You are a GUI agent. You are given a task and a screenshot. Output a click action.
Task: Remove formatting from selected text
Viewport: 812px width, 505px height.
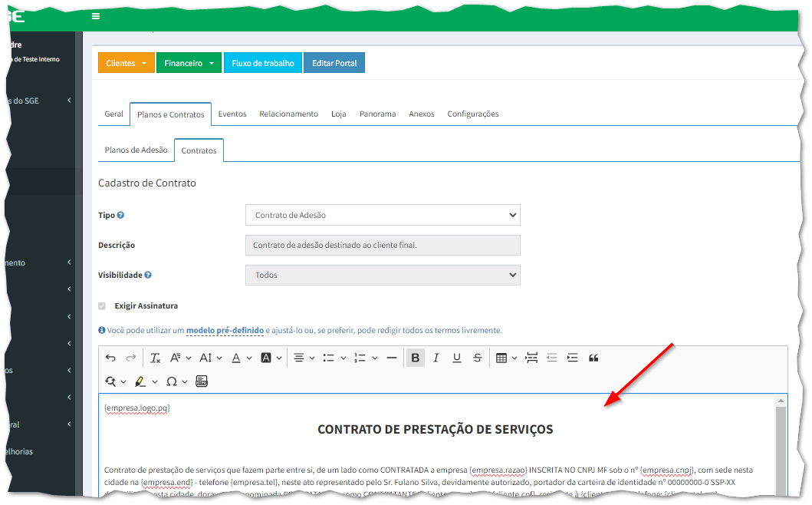click(x=155, y=358)
